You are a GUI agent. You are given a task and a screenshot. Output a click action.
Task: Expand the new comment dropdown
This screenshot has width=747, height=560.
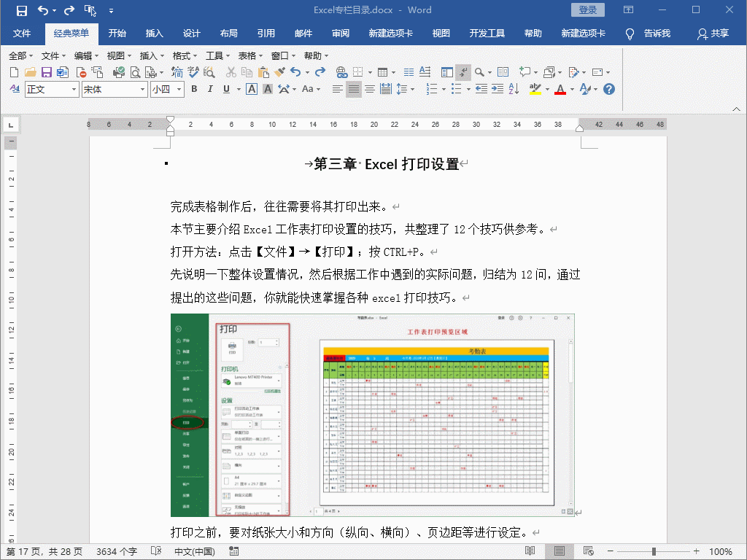click(536, 72)
